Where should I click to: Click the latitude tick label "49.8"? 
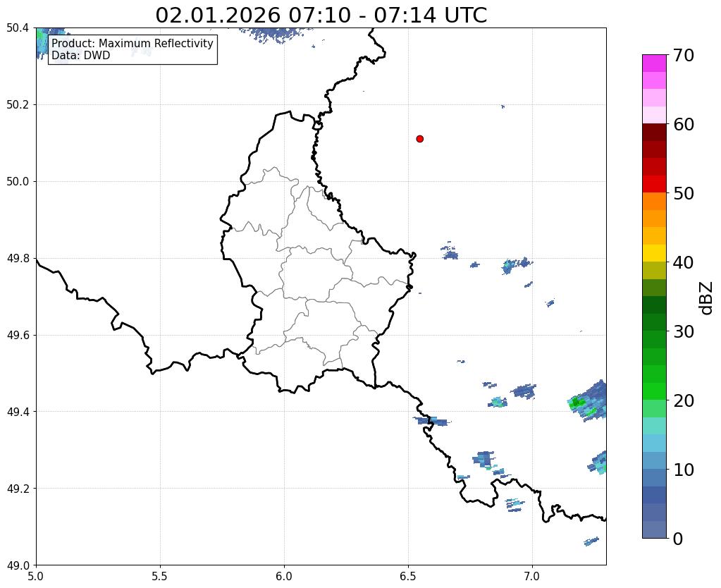click(18, 259)
